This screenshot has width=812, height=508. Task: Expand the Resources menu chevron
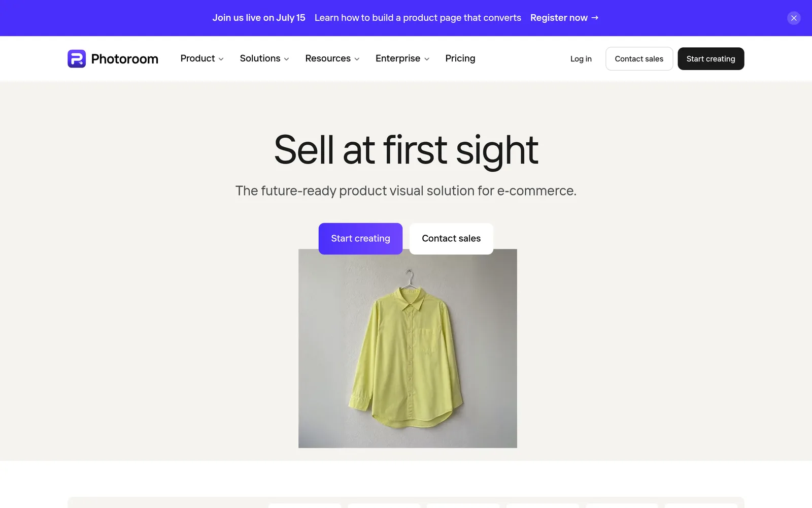[357, 59]
